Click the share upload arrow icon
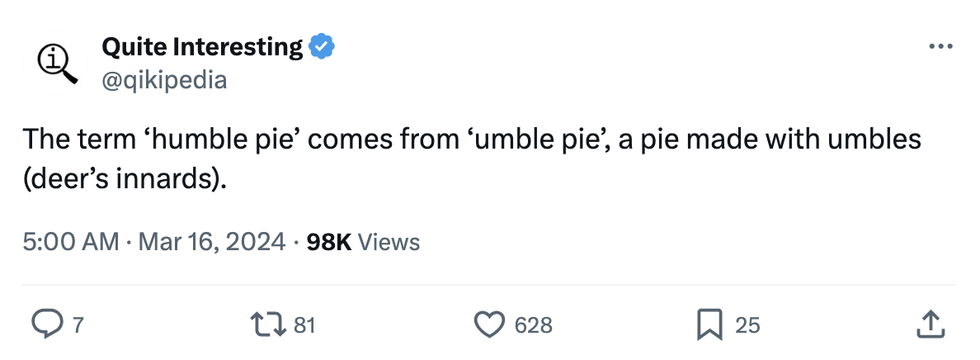The image size is (980, 360). [x=930, y=324]
